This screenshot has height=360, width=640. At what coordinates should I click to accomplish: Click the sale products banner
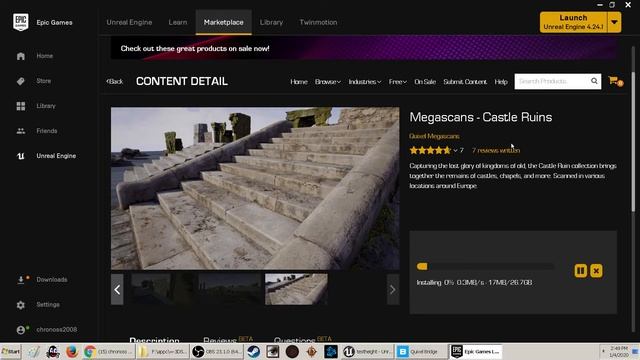point(364,48)
